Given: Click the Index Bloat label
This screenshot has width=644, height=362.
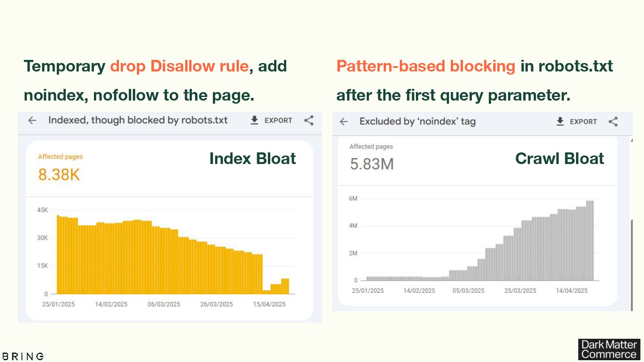Looking at the screenshot, I should pos(252,159).
